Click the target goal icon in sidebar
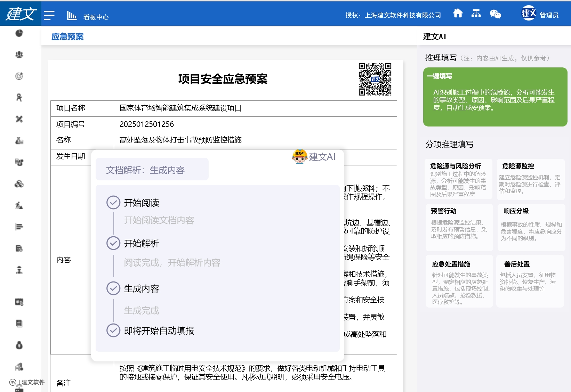The width and height of the screenshot is (571, 392). [19, 76]
